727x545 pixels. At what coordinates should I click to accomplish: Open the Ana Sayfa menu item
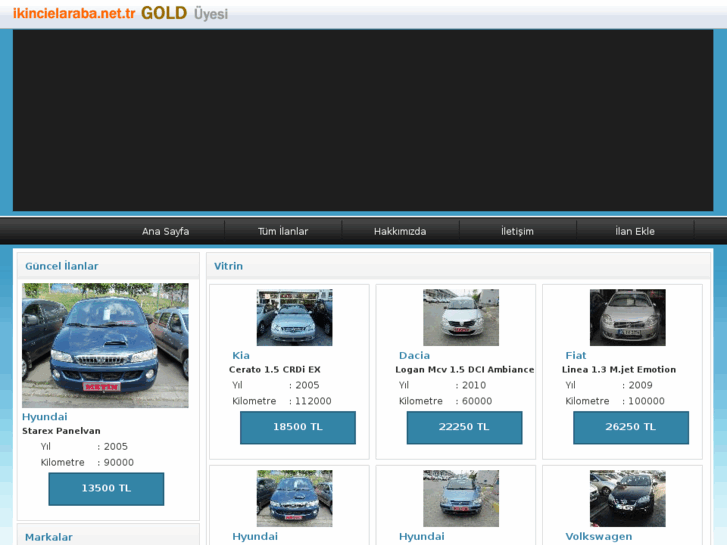[x=165, y=231]
